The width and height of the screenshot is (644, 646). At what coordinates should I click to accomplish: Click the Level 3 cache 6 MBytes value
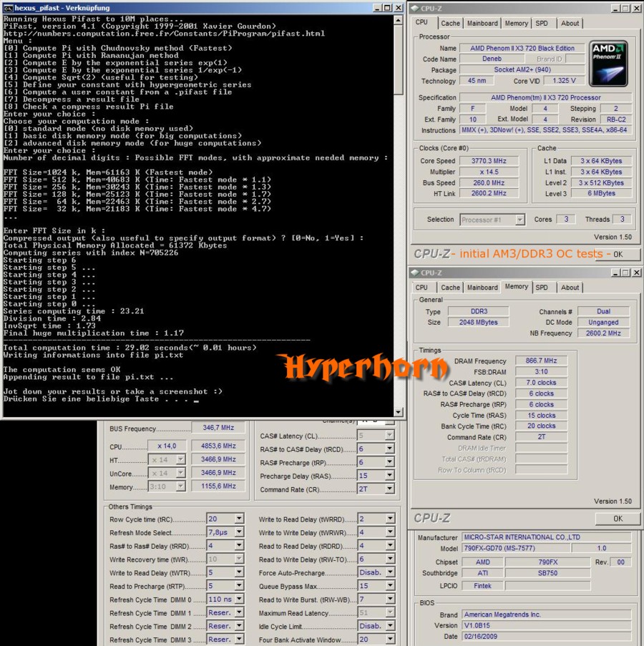[x=601, y=193]
